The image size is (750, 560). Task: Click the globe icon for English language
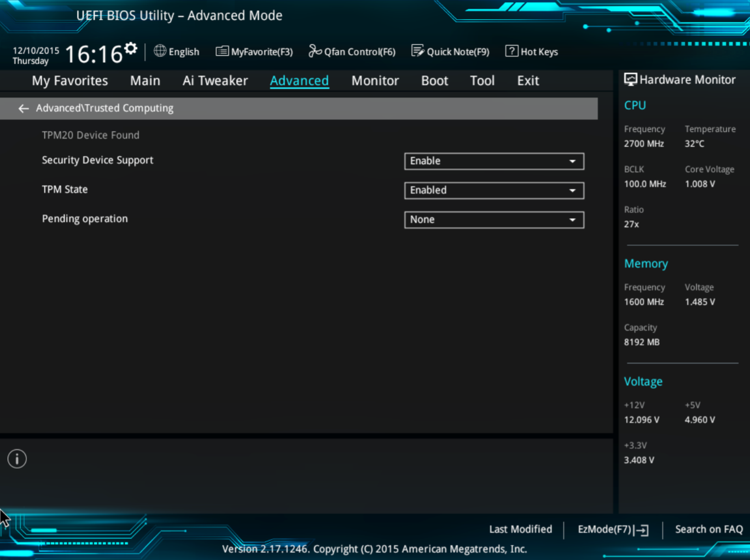160,51
